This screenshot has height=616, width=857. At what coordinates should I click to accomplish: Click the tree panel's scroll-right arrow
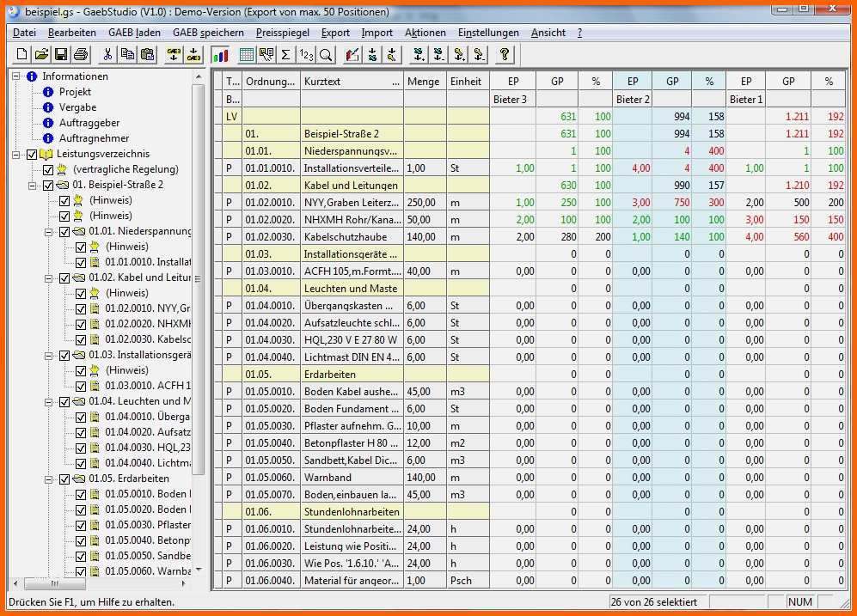(184, 583)
